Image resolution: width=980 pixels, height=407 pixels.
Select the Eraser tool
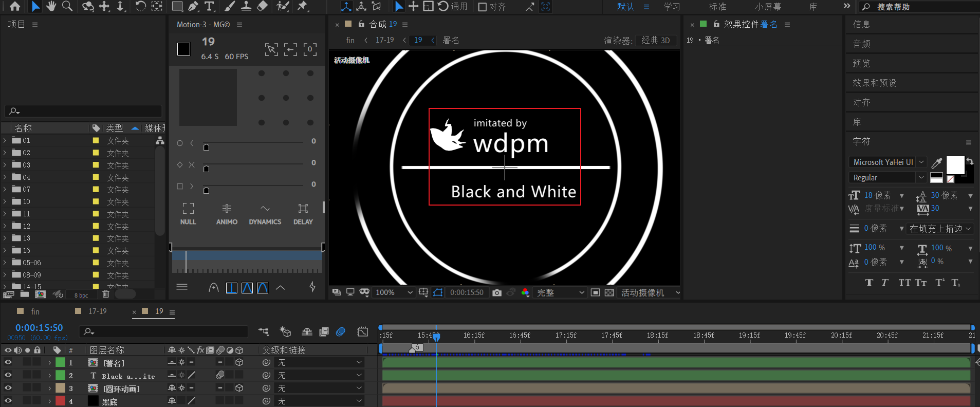click(262, 6)
